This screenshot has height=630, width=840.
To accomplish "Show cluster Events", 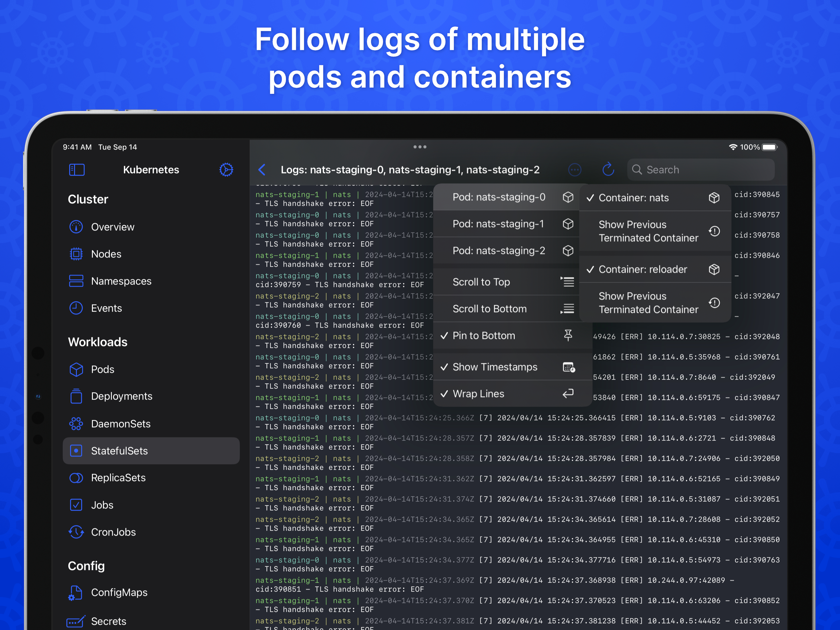I will (151, 308).
